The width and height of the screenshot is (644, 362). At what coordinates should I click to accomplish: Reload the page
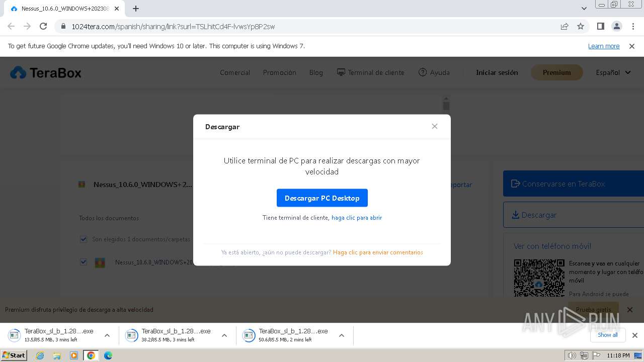click(43, 26)
